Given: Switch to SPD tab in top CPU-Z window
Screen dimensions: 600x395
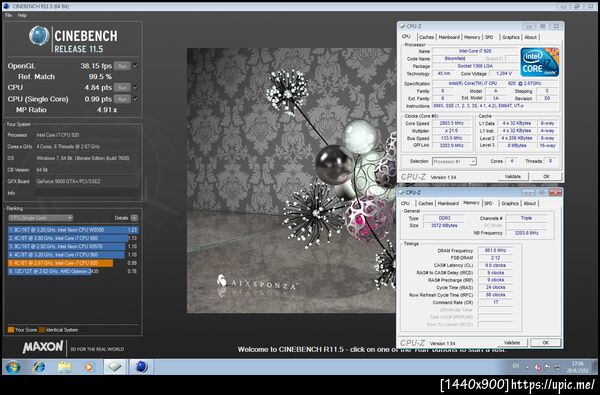Looking at the screenshot, I should click(489, 37).
